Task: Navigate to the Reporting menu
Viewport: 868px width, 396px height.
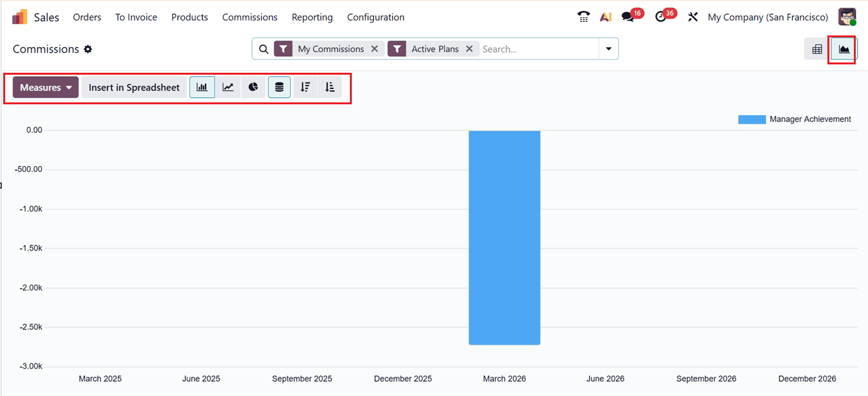Action: click(x=312, y=17)
